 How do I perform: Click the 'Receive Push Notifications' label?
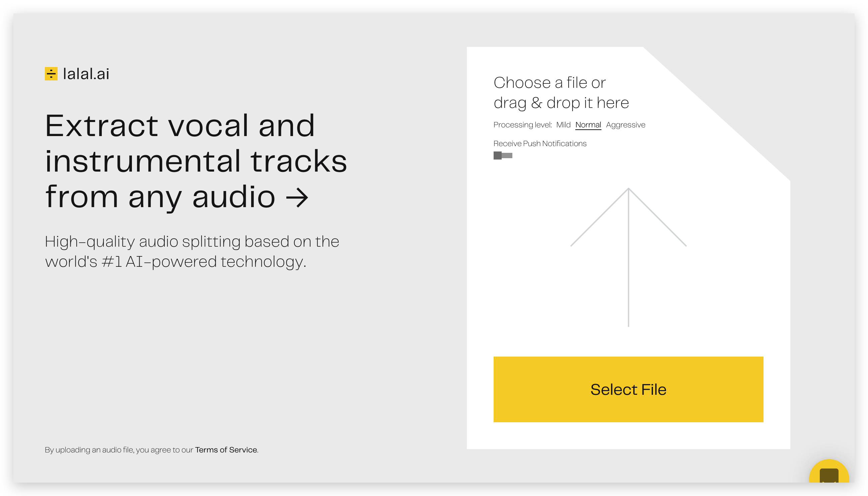[539, 143]
